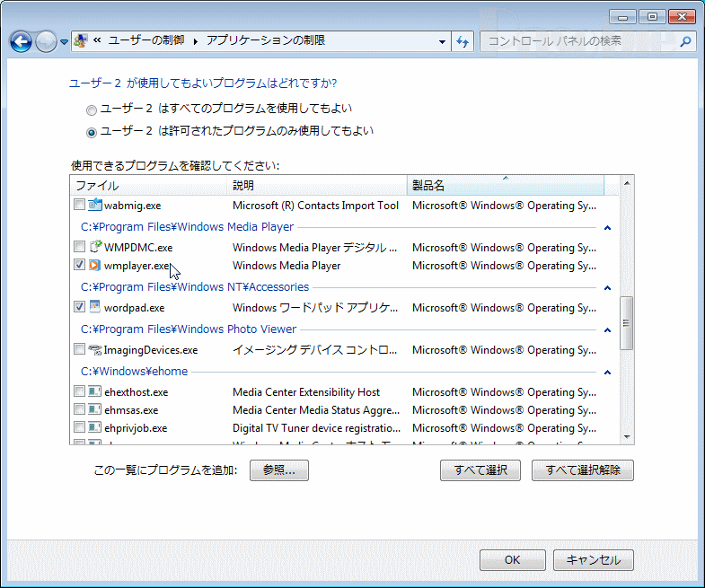Check the wabmig.exe checkbox
Screen dimensions: 705x588
click(79, 205)
